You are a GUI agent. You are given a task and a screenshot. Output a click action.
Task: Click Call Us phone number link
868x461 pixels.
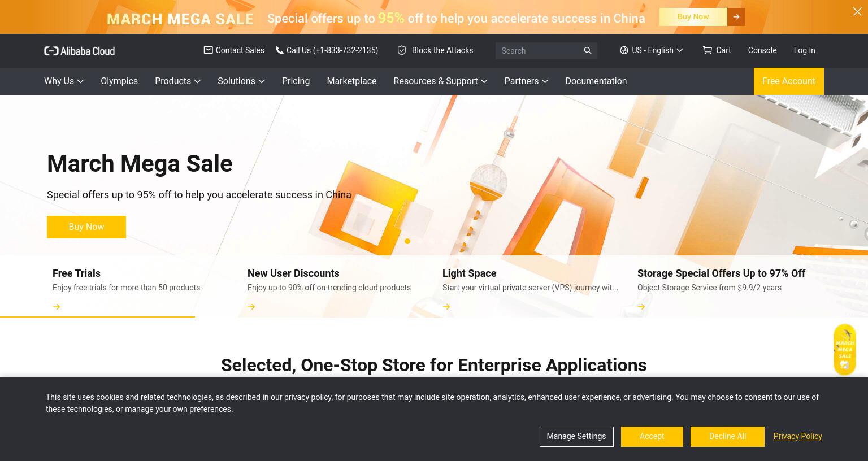point(332,50)
